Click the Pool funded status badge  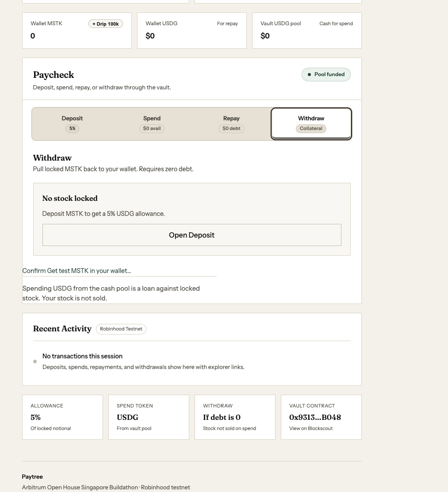(x=326, y=74)
